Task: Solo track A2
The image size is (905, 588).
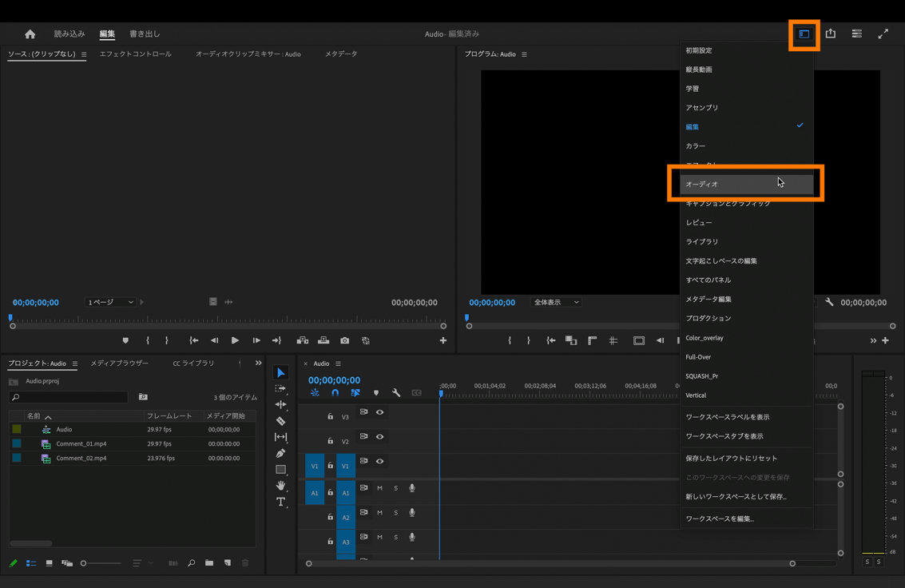Action: tap(396, 512)
